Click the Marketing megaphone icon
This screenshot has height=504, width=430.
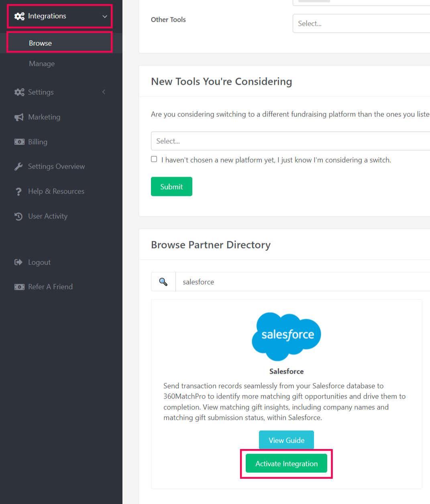pos(19,117)
